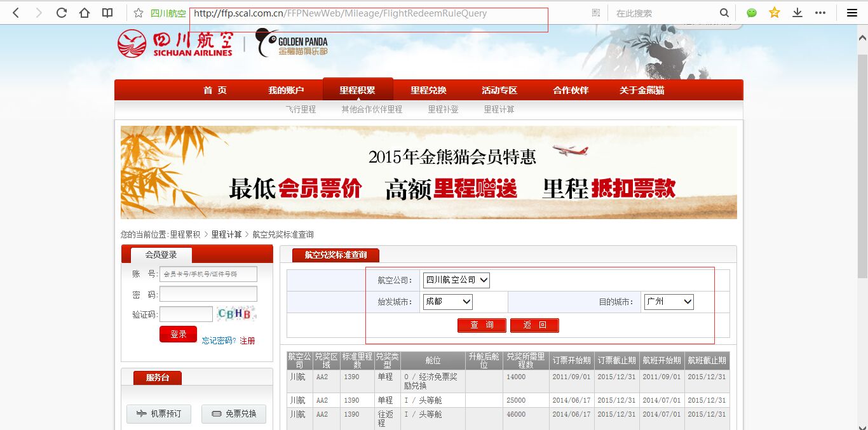Click 里程计算 in the breadcrumb
Image resolution: width=868 pixels, height=430 pixels.
[227, 234]
